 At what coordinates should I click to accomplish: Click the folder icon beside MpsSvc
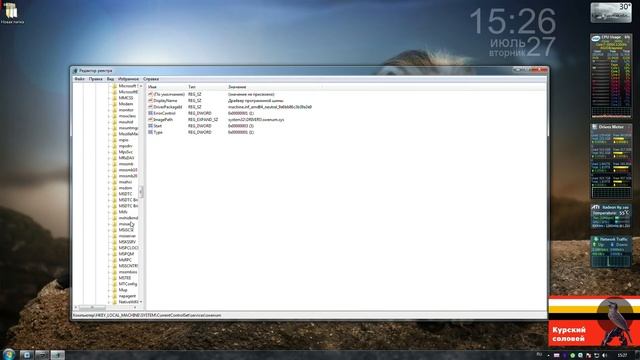(115, 152)
